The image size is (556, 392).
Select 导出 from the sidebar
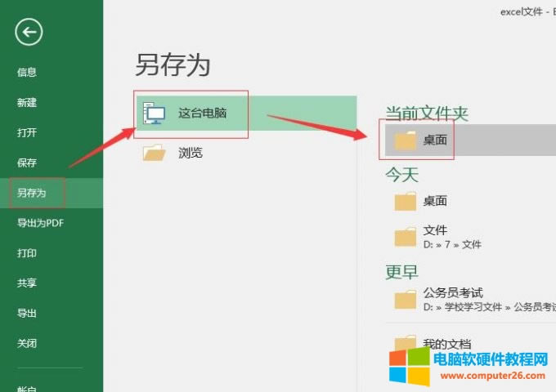tap(27, 313)
